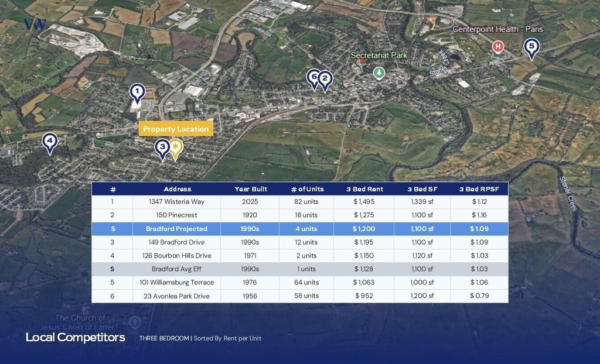Click the church cross map icon
This screenshot has height=364, width=600.
point(135,322)
